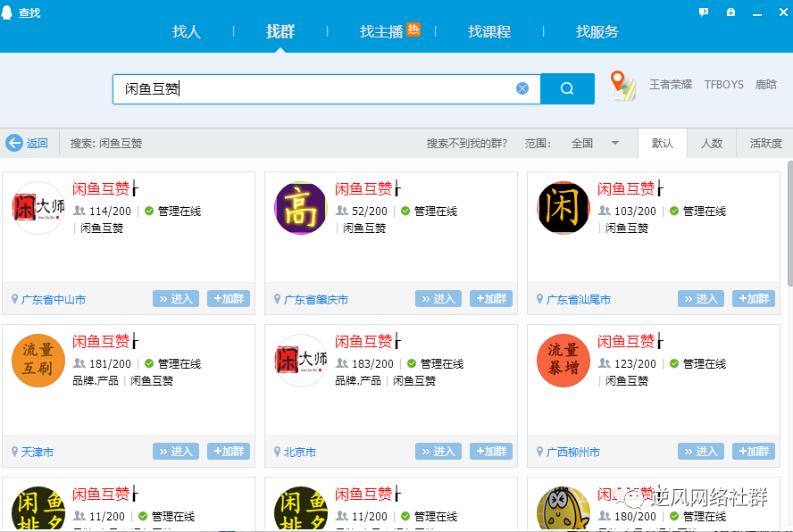Open the purple 高 group avatar
Viewport: 793px width, 532px height.
[x=301, y=208]
